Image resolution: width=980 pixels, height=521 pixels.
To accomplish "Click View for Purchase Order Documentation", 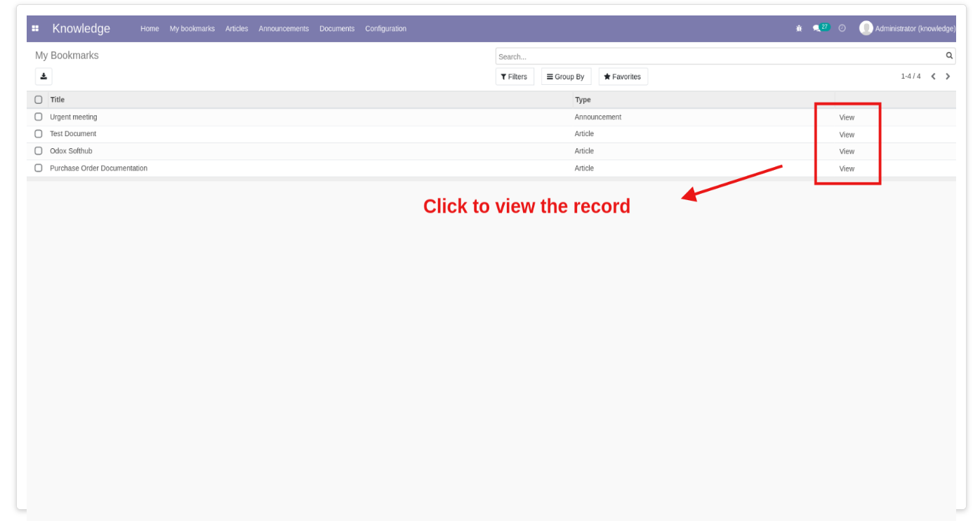I will click(847, 169).
